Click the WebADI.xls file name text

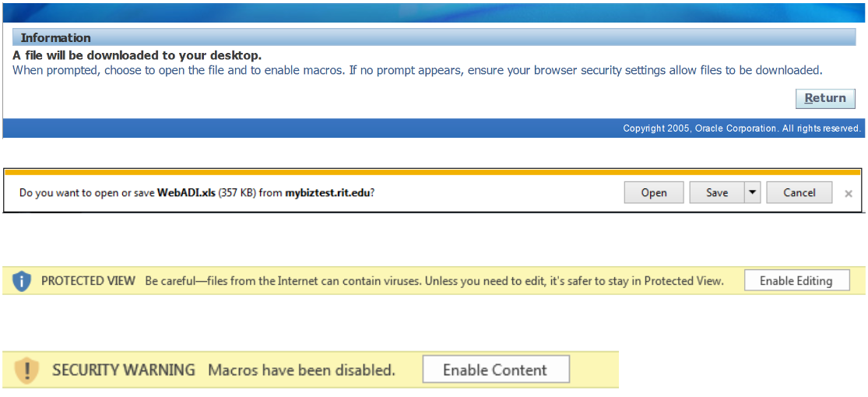pos(188,193)
